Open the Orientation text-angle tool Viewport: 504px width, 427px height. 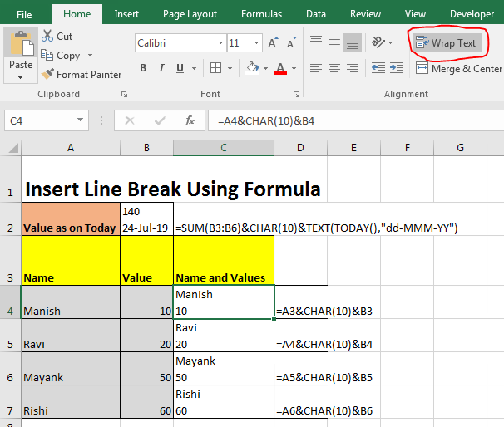coord(378,42)
